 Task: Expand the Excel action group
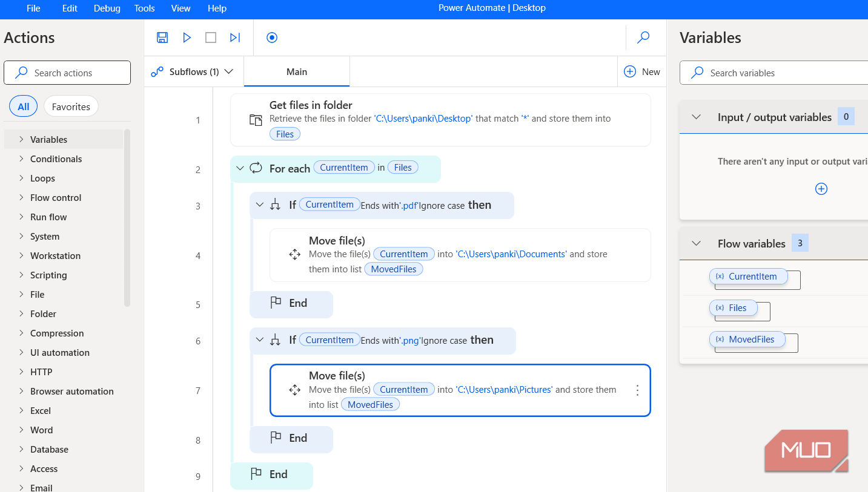[x=21, y=410]
